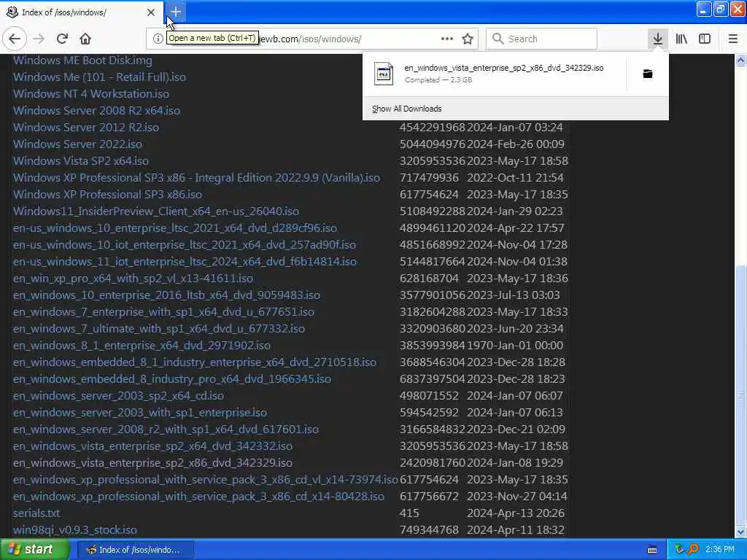Download en_windows_10_enterprise_2016_ltsb ISO

[x=166, y=295]
